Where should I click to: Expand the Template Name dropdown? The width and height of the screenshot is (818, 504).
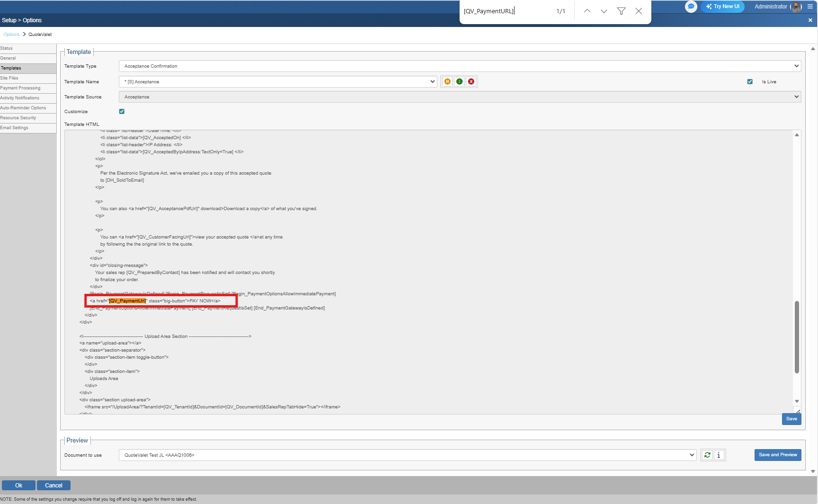(x=277, y=82)
